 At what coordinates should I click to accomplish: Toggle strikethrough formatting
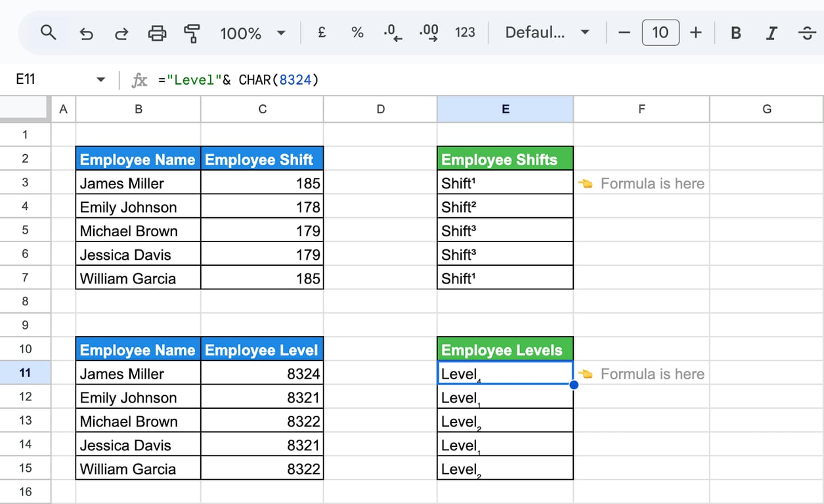[808, 33]
